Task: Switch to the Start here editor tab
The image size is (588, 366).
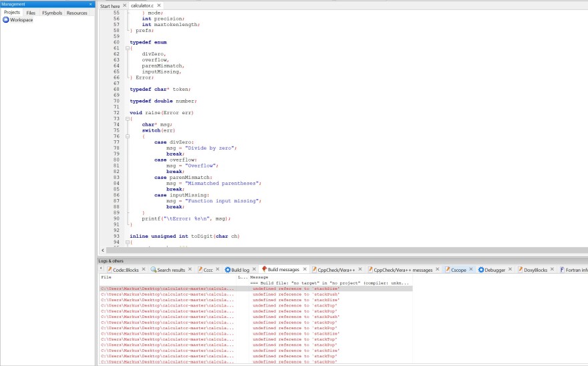Action: pyautogui.click(x=110, y=5)
